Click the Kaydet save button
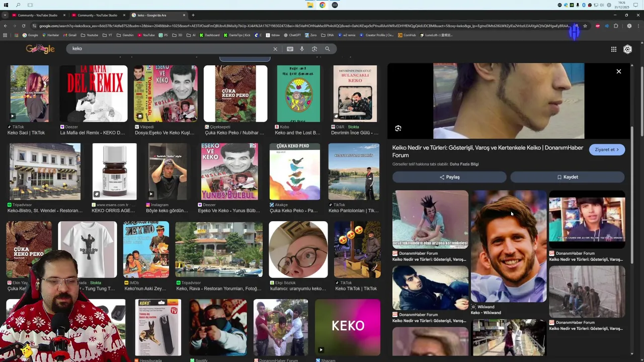This screenshot has width=644, height=362. (568, 177)
